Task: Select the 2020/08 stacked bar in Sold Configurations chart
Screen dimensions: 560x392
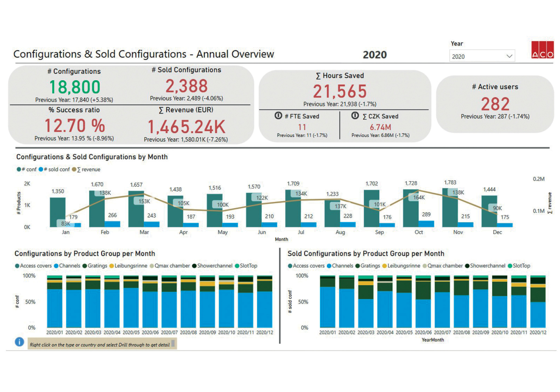Action: click(x=461, y=301)
